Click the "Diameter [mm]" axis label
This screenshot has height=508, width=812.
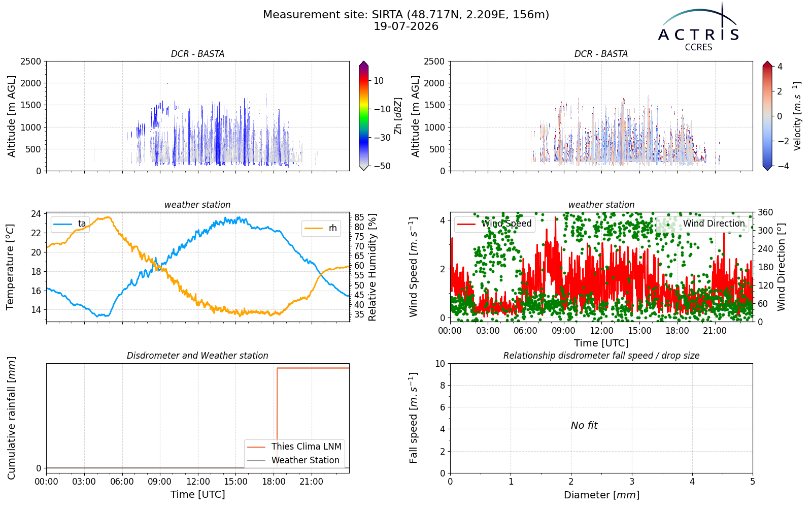pyautogui.click(x=601, y=495)
